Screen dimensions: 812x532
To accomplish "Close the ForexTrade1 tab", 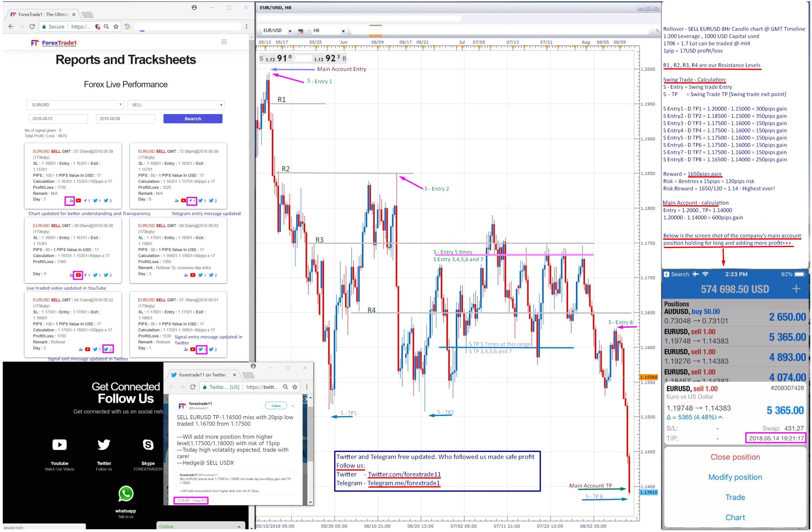I will click(x=74, y=14).
